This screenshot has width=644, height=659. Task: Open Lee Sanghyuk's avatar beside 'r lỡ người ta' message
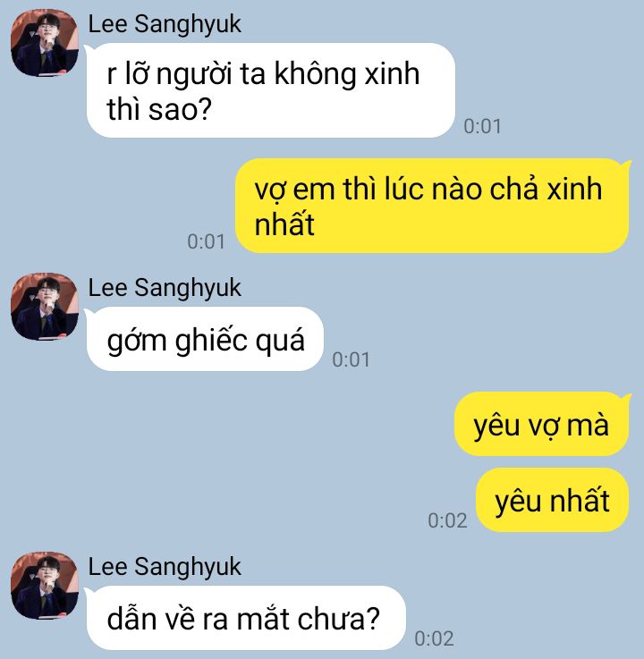pyautogui.click(x=45, y=43)
